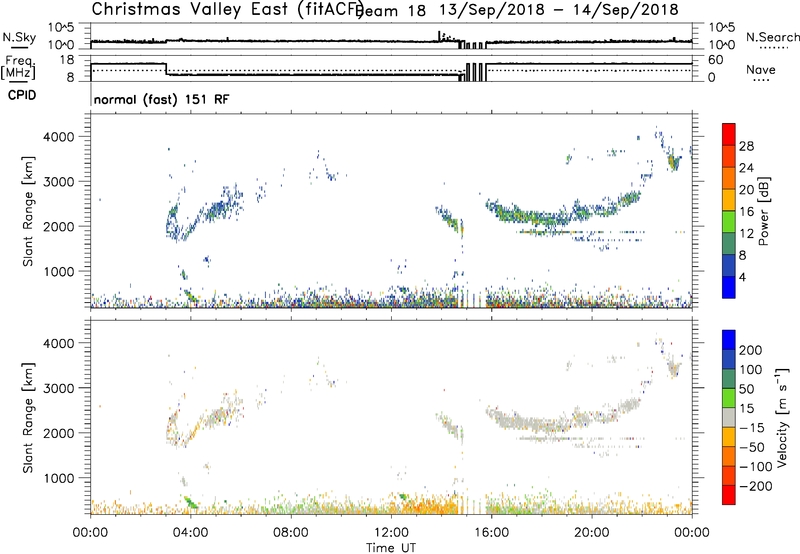Click the backscatter arc near 18:00 in power panel
The height and width of the screenshot is (554, 800).
[x=541, y=217]
